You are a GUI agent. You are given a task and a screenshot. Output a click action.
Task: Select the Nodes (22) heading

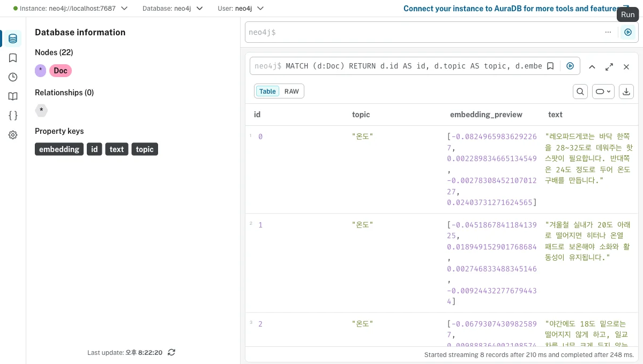(54, 52)
